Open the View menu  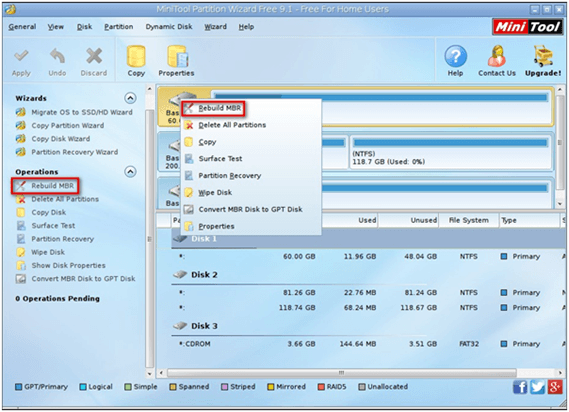(x=56, y=27)
